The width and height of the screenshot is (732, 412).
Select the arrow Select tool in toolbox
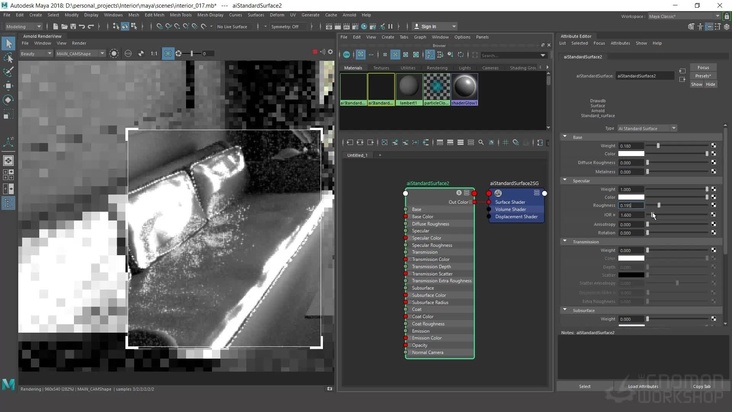[9, 44]
